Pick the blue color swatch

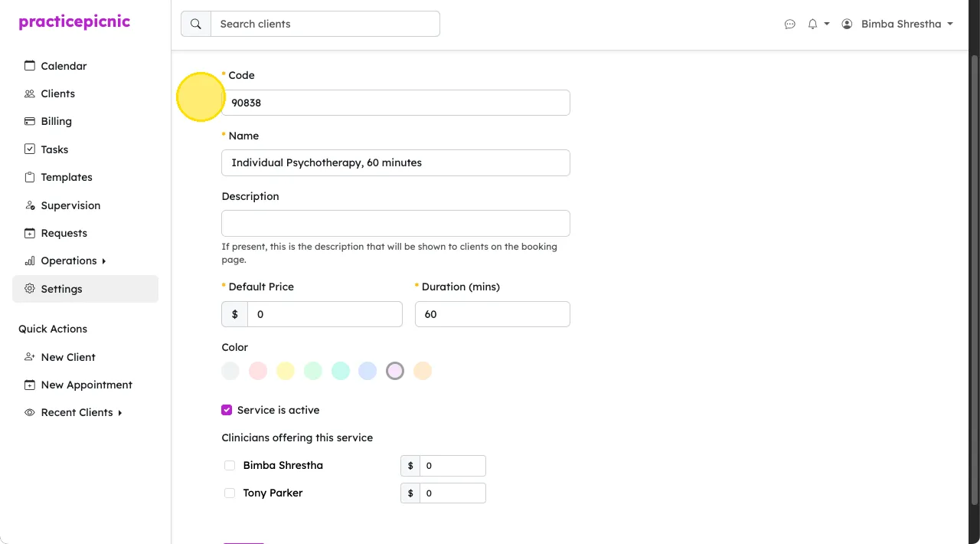pos(367,371)
